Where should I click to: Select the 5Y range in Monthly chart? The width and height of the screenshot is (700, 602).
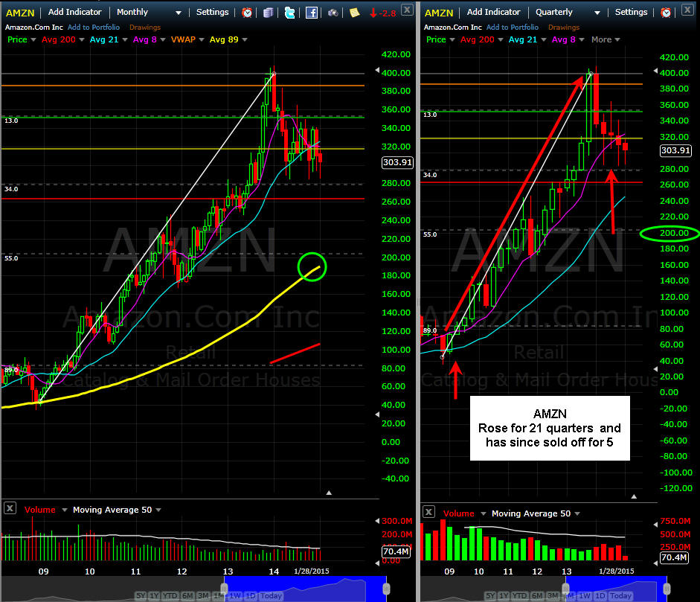pos(140,596)
